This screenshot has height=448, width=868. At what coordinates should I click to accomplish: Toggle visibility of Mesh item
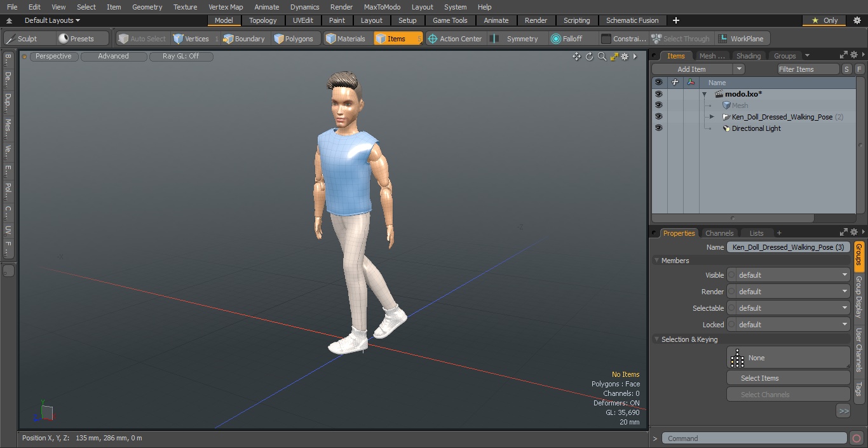[x=658, y=105]
